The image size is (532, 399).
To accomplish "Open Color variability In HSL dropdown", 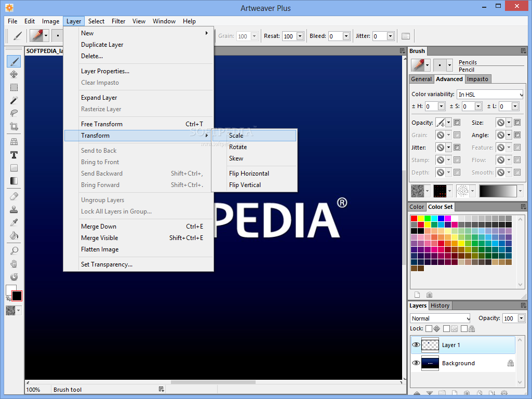I will (x=490, y=95).
